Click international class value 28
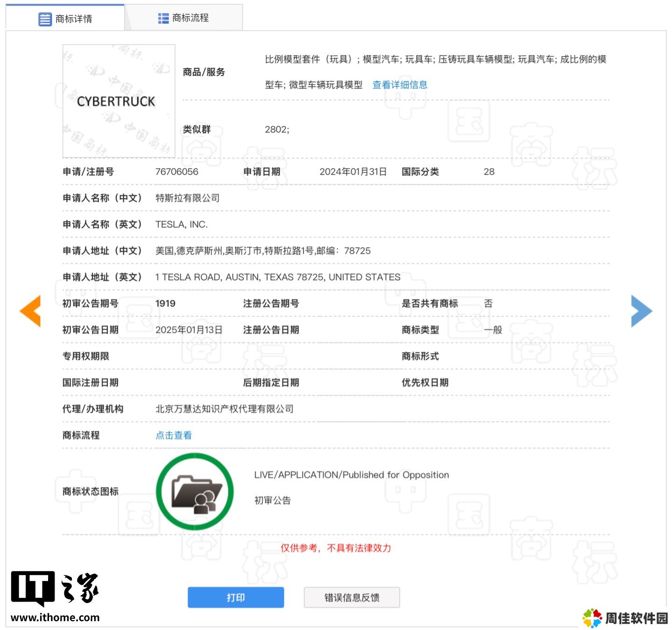Viewport: 672px width, 630px height. coord(489,172)
